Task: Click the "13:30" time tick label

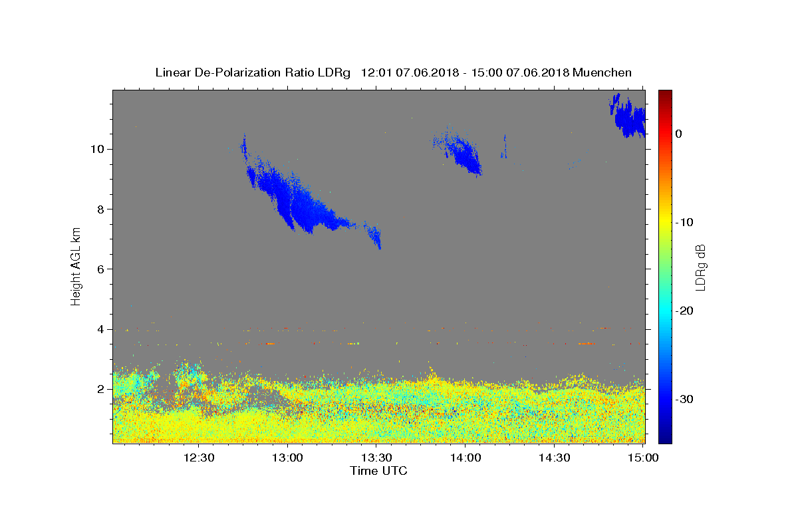Action: point(376,458)
